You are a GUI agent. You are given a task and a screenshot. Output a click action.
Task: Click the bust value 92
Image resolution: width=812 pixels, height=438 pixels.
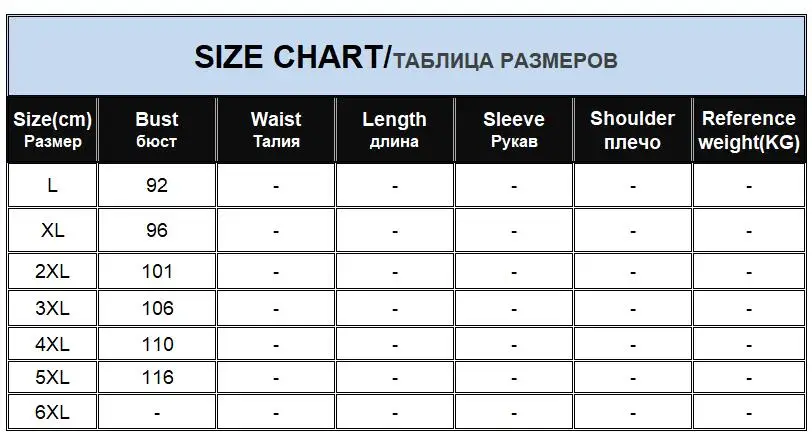157,185
